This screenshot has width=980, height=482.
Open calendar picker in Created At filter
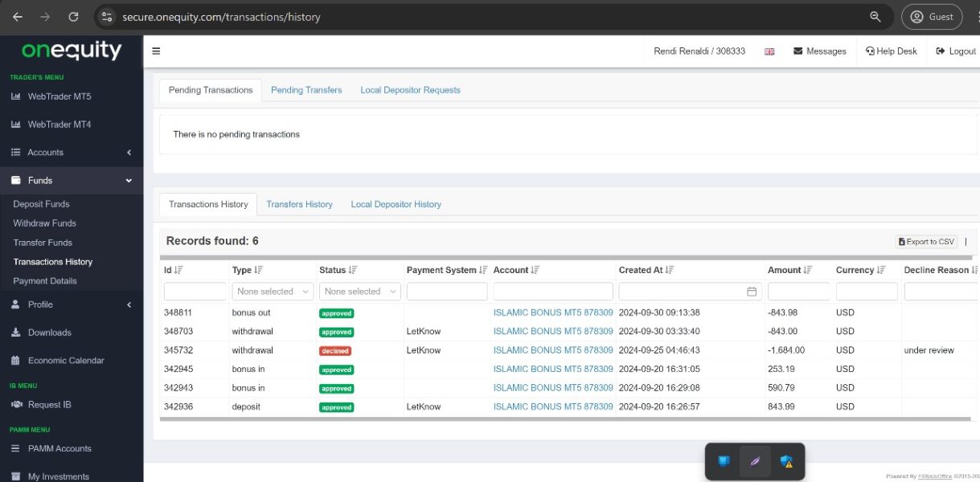click(752, 292)
